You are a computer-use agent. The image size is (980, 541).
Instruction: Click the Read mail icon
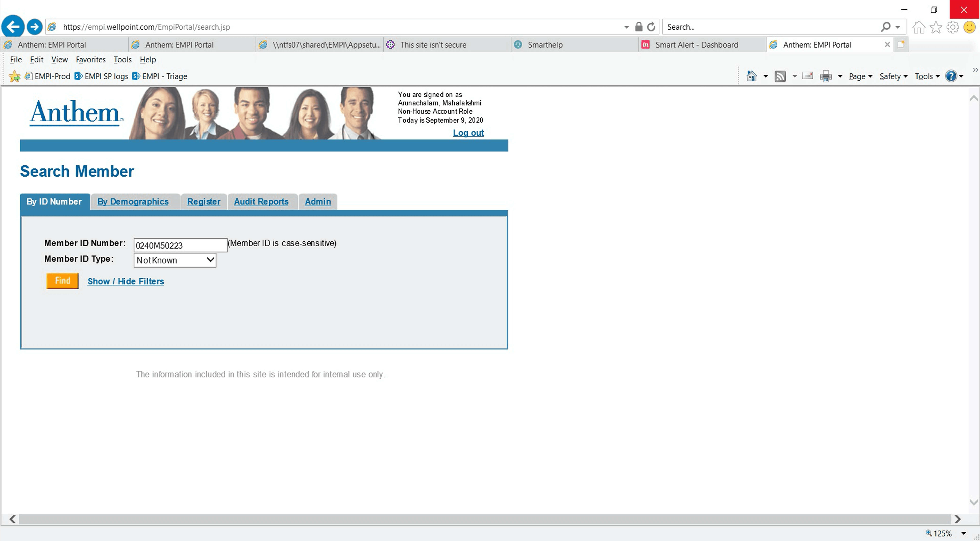point(808,76)
